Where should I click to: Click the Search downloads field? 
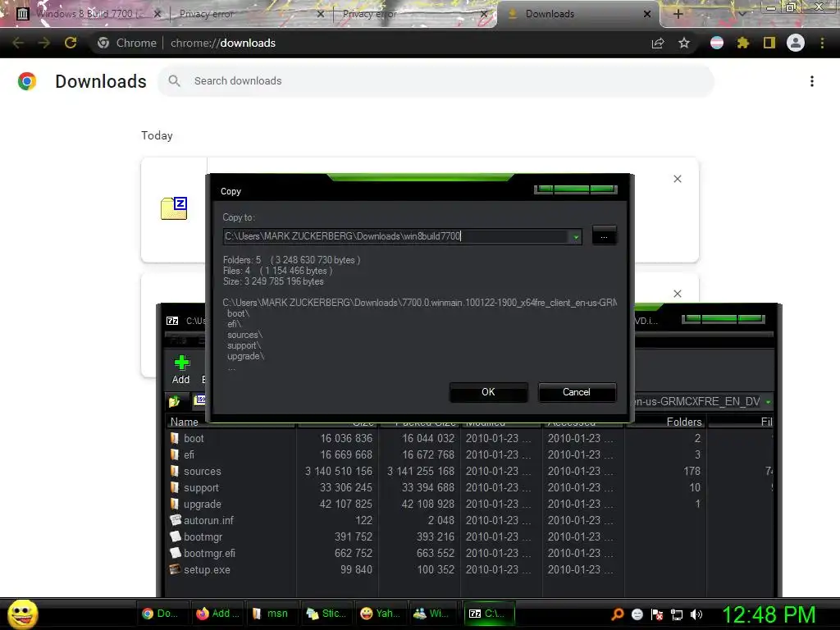pyautogui.click(x=436, y=81)
